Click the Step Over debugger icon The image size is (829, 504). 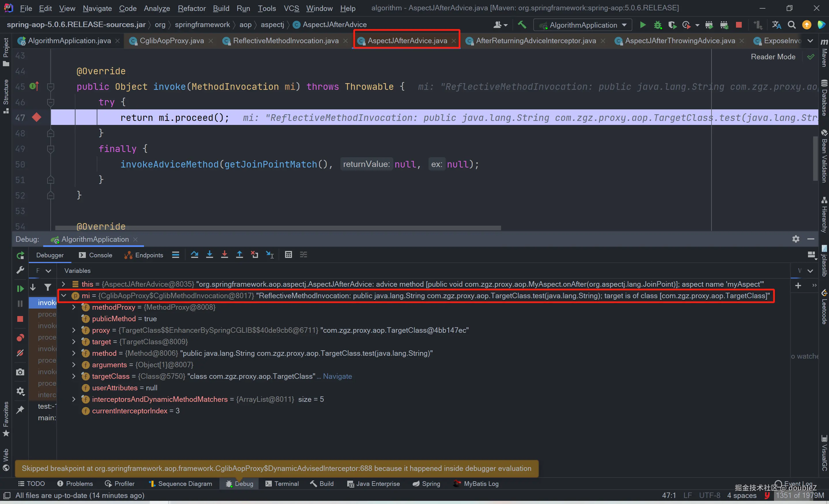tap(194, 254)
